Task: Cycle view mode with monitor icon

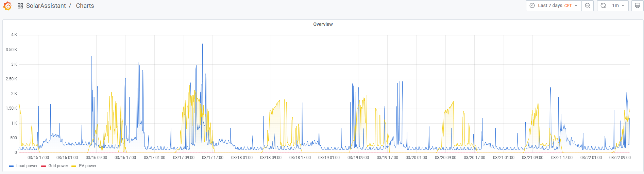Action: pos(637,6)
